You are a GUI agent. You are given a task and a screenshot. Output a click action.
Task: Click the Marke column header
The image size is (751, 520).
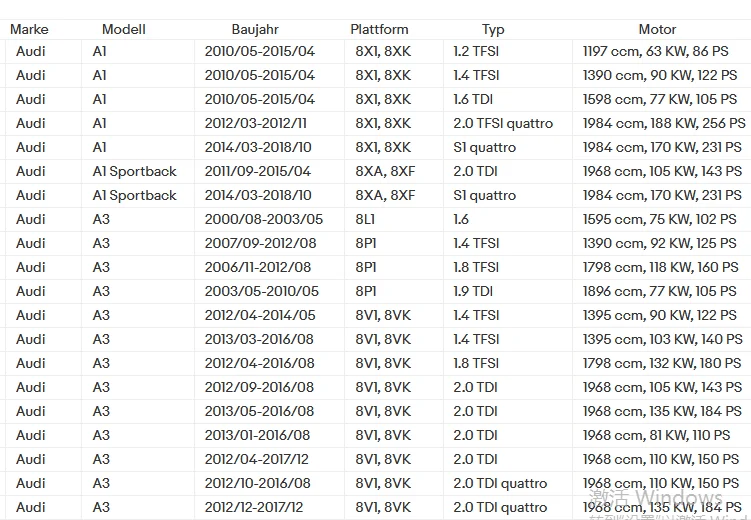(29, 29)
